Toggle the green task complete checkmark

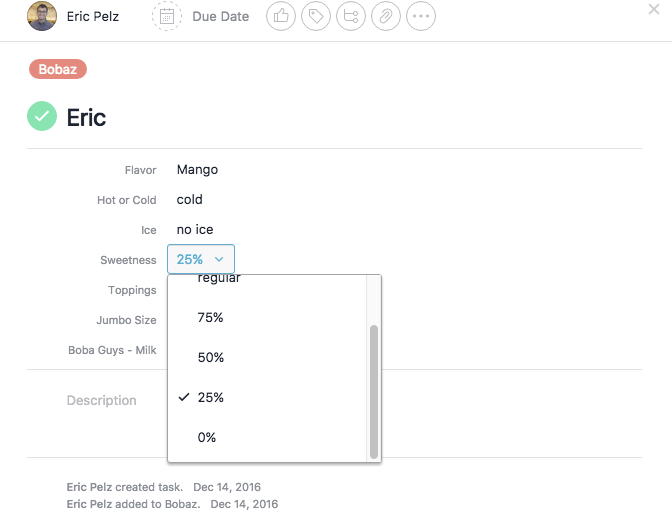[x=42, y=116]
